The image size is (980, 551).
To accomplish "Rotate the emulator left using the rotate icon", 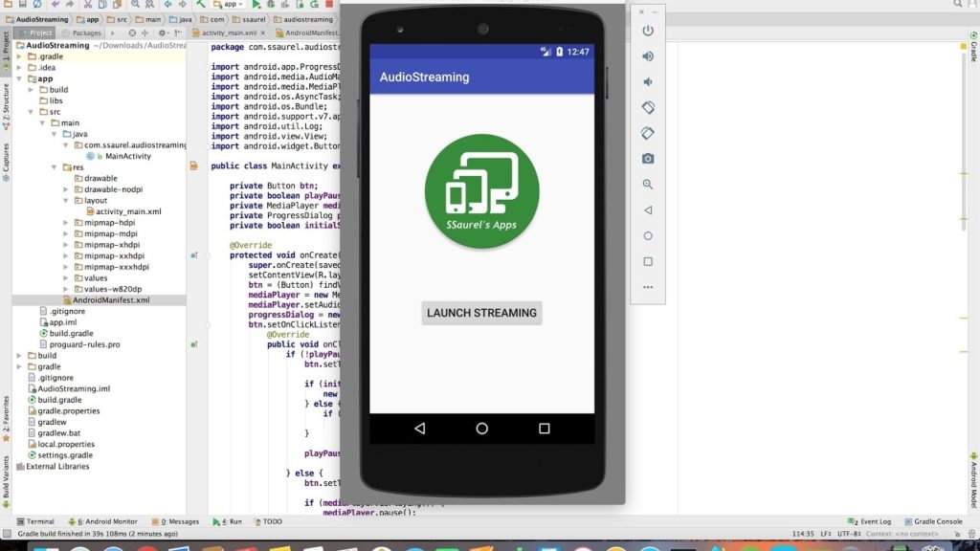I will (x=648, y=107).
